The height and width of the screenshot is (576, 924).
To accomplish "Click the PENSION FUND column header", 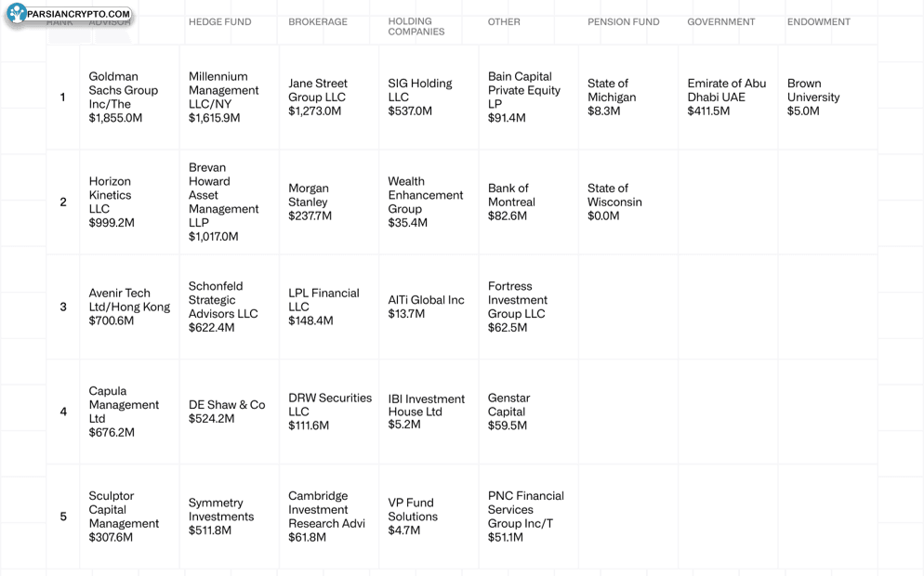I will [x=623, y=22].
